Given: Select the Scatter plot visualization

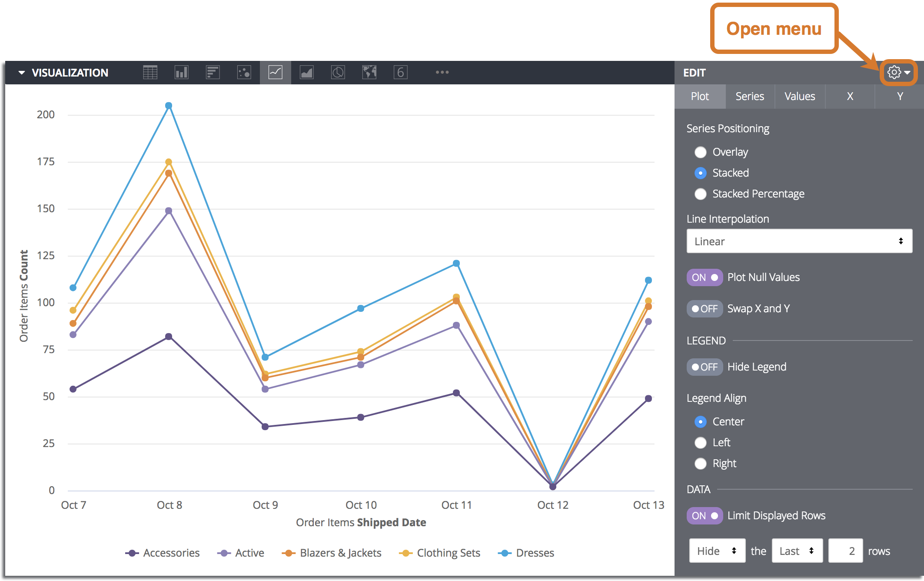Looking at the screenshot, I should (x=244, y=72).
